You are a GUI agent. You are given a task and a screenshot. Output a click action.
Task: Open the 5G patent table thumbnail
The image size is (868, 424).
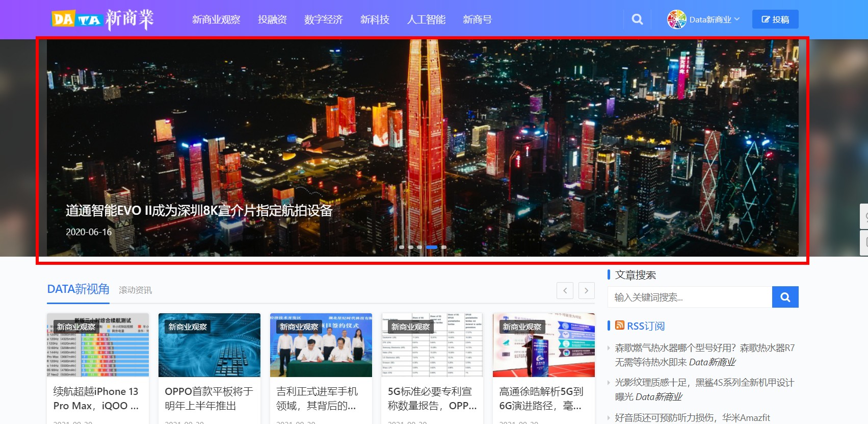coord(432,345)
